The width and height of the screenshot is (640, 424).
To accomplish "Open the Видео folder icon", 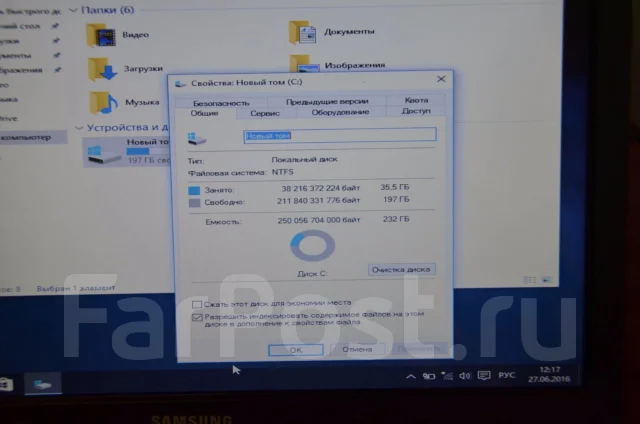I will 100,35.
